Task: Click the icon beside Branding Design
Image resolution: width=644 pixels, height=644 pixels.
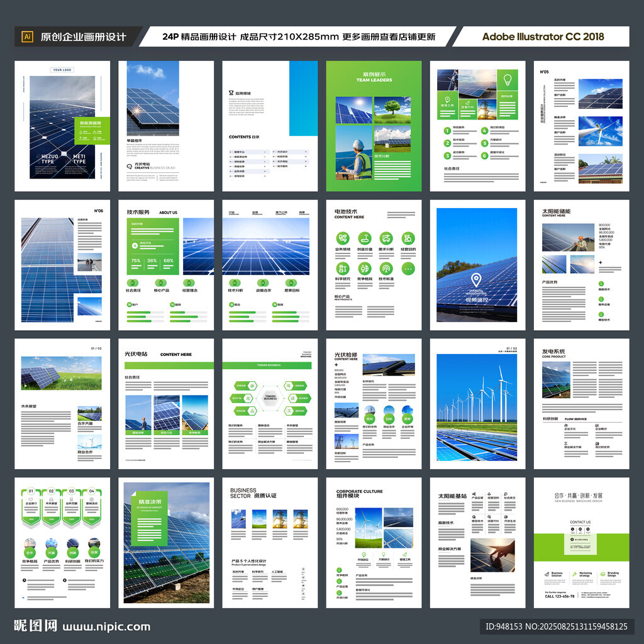Action: pos(603,574)
